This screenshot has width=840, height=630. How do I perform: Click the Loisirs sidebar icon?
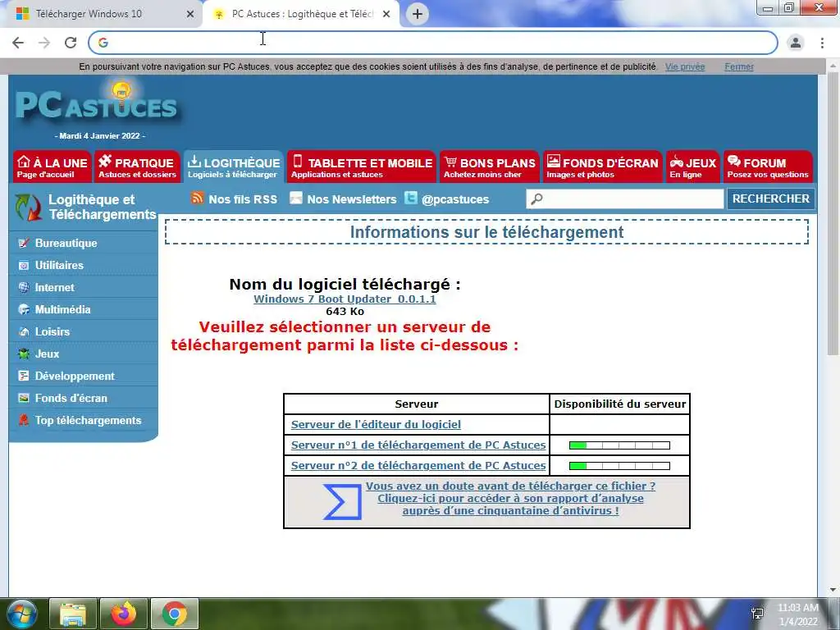pos(24,331)
